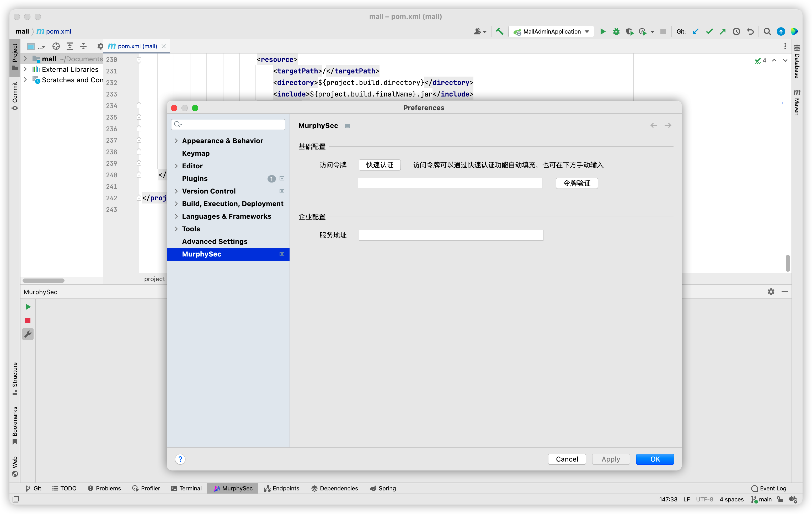Click the Git update project arrow
The height and width of the screenshot is (514, 812).
coord(695,31)
